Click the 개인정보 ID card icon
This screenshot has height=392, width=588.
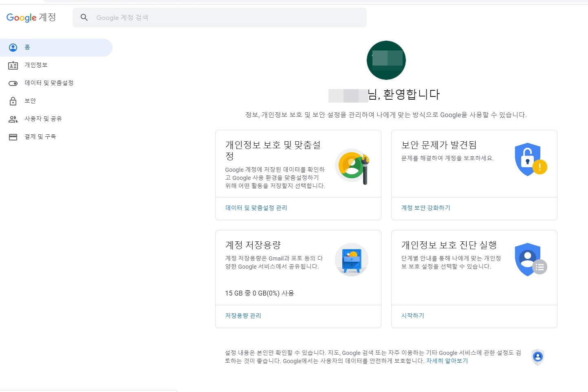click(x=13, y=66)
